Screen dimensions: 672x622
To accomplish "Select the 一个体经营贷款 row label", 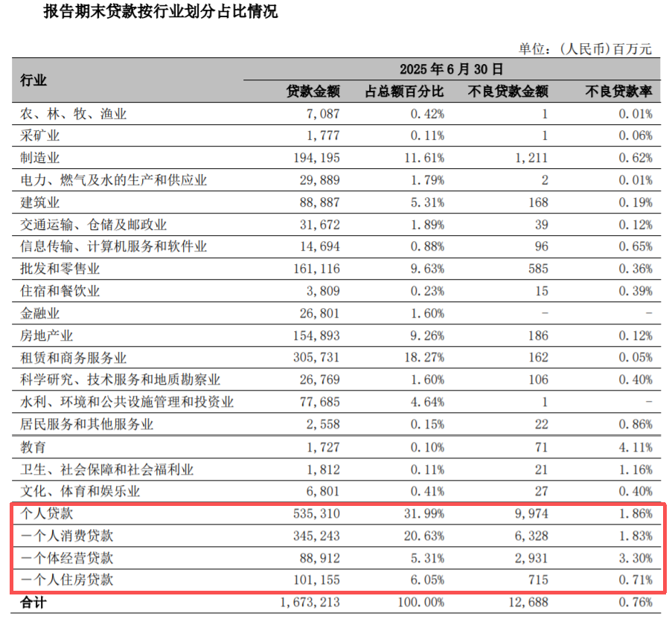I will click(x=66, y=558).
